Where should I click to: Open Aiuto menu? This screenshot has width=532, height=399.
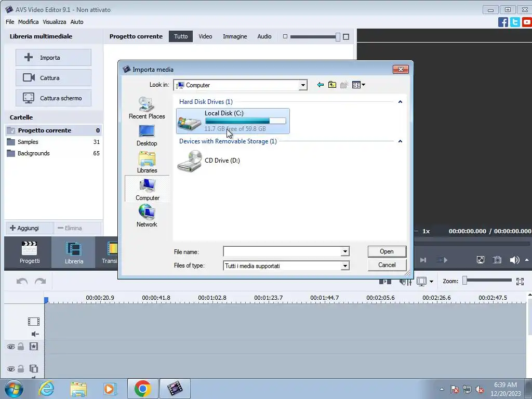(x=77, y=22)
